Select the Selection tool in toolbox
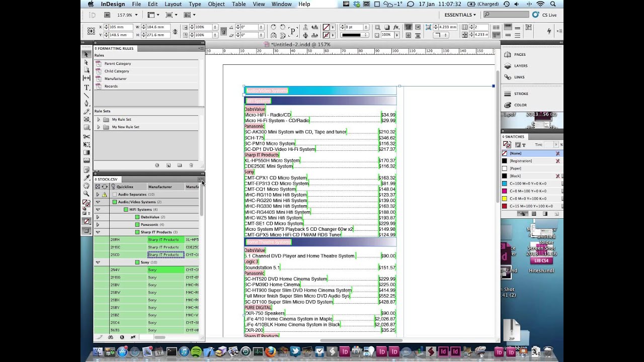 point(86,54)
